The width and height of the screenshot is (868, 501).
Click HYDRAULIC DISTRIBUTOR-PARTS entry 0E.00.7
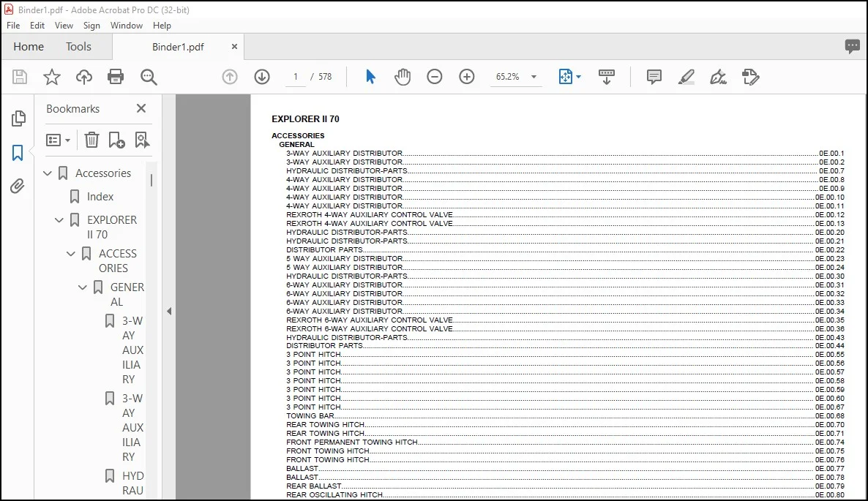tap(565, 171)
